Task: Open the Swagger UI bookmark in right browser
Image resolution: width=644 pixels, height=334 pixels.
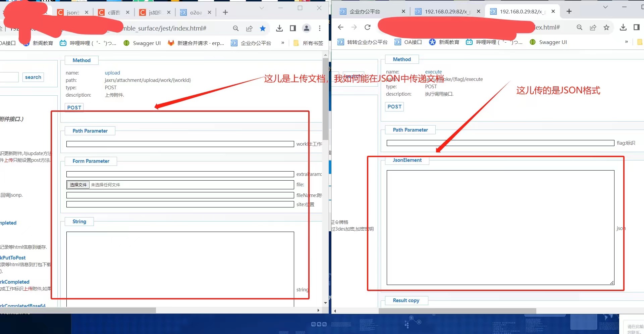Action: 548,42
